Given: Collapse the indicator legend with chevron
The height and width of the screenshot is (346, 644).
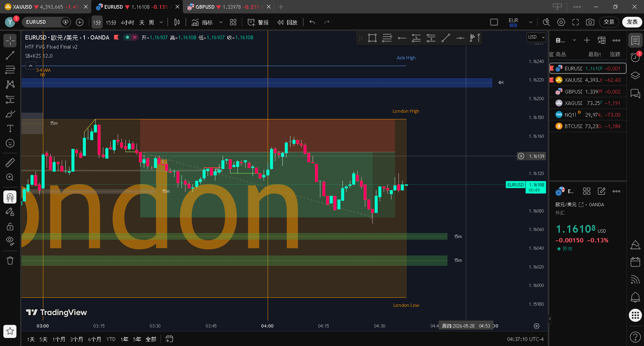Looking at the screenshot, I should pyautogui.click(x=30, y=65).
